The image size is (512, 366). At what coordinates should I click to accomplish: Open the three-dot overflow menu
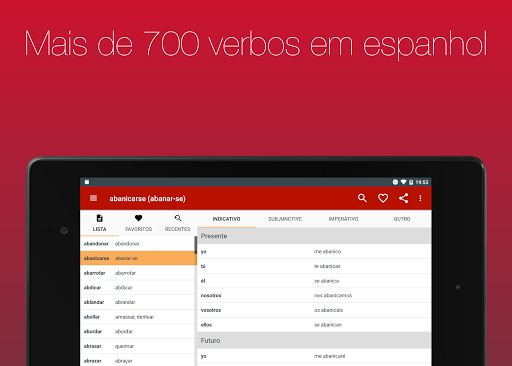coord(420,198)
